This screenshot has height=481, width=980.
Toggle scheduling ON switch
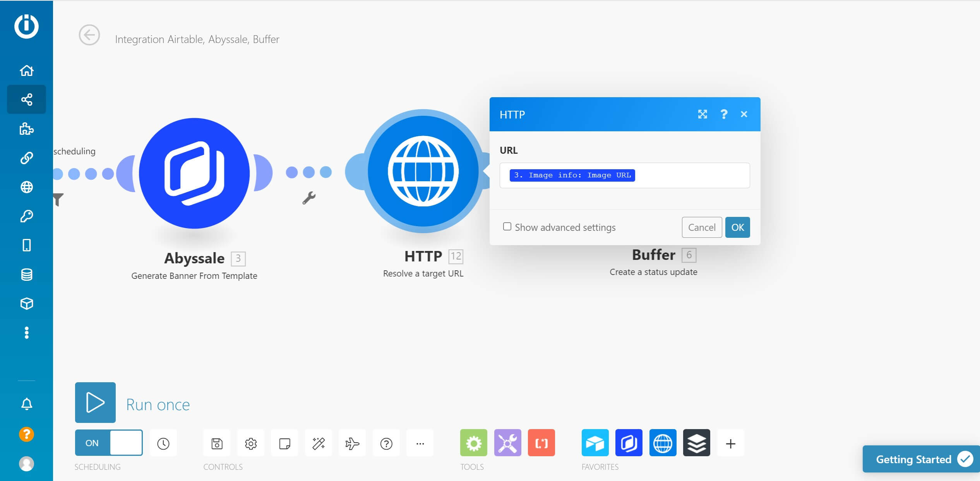[109, 443]
